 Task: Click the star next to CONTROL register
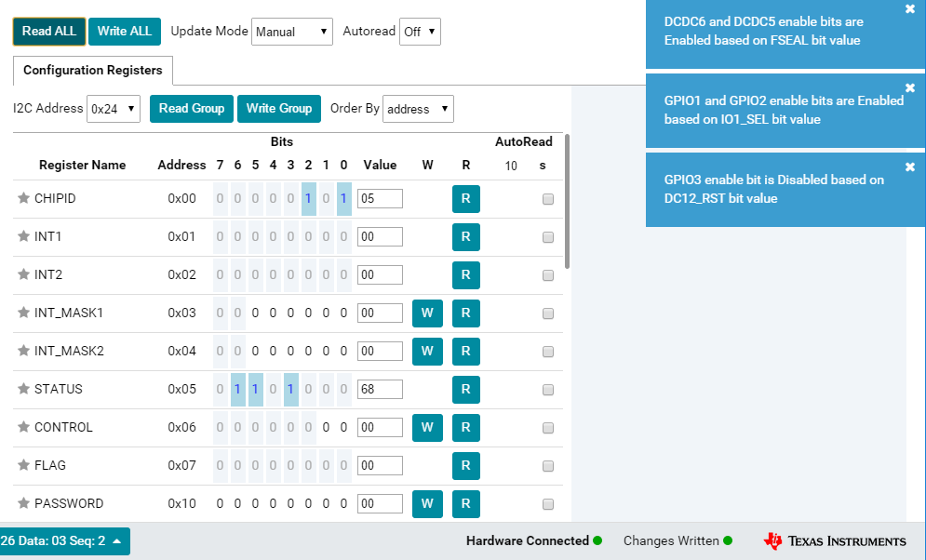24,427
